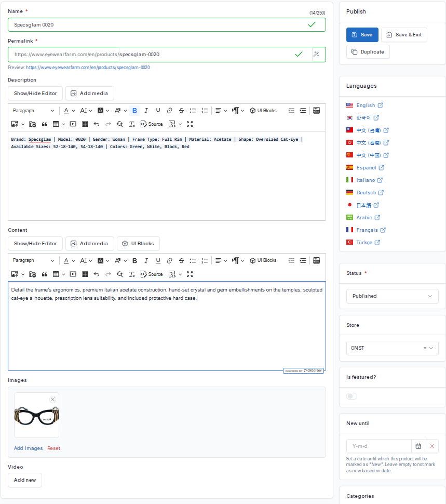This screenshot has height=504, width=446.
Task: Clear the New until date field
Action: pyautogui.click(x=431, y=446)
